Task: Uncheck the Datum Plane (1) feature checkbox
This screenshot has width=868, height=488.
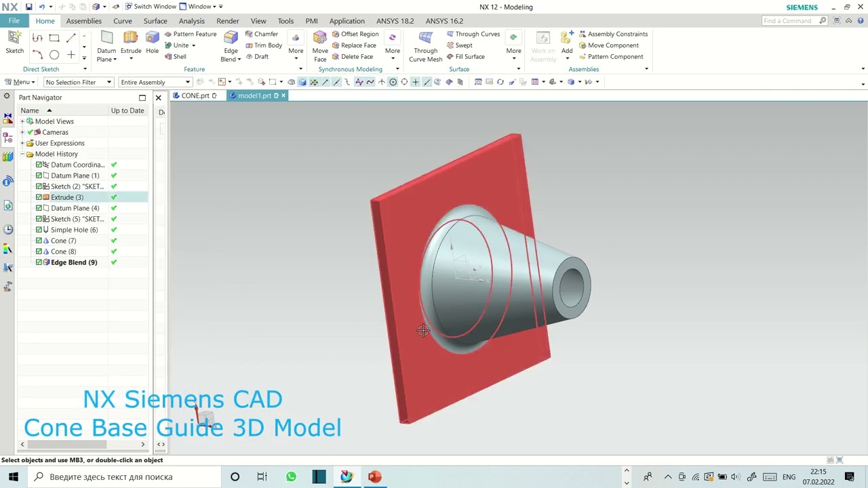Action: (39, 176)
